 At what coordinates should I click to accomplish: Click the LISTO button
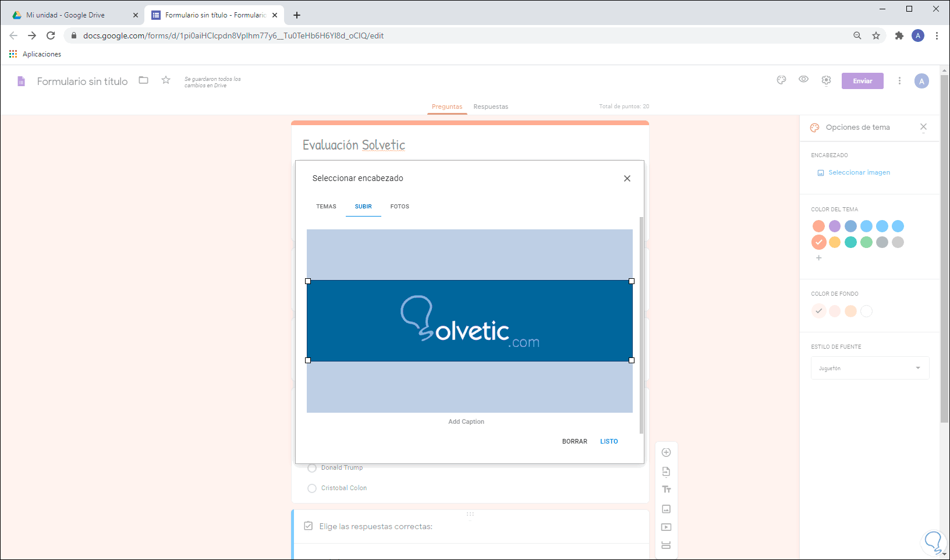[609, 441]
